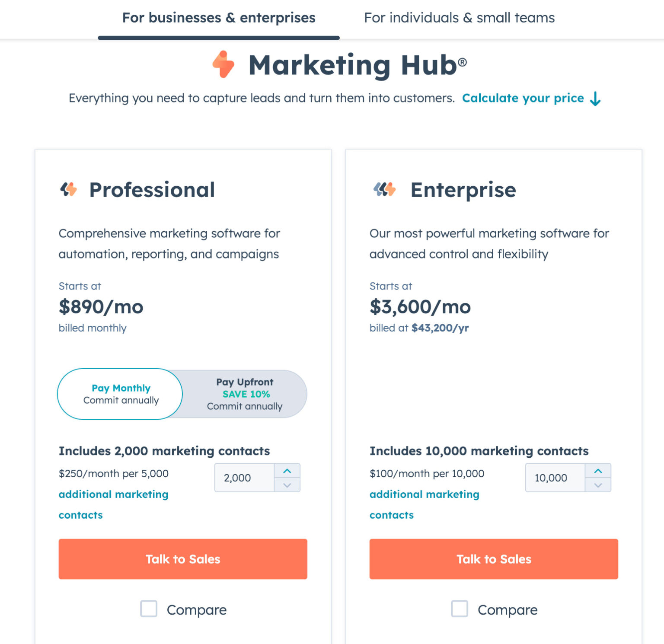
Task: Click the down arrow on Professional contacts stepper
Action: click(287, 486)
